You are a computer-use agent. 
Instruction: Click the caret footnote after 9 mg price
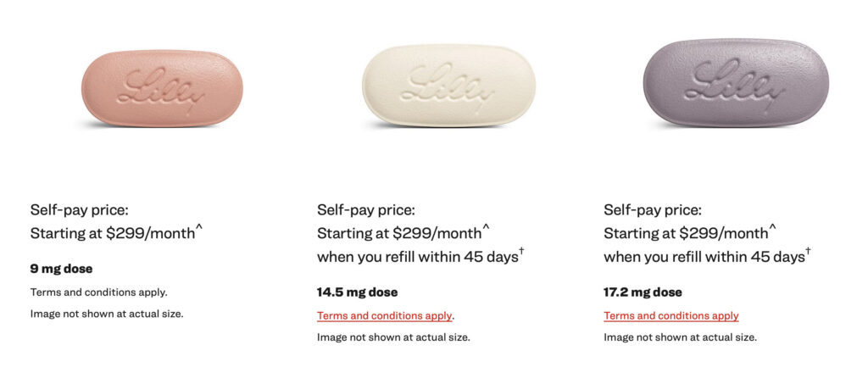click(x=199, y=227)
